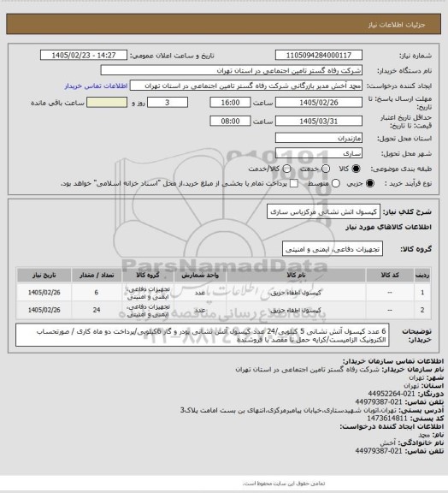Click the general description field کپسول آتش نشانی
Viewport: 448px width, 493px height.
[x=323, y=211]
